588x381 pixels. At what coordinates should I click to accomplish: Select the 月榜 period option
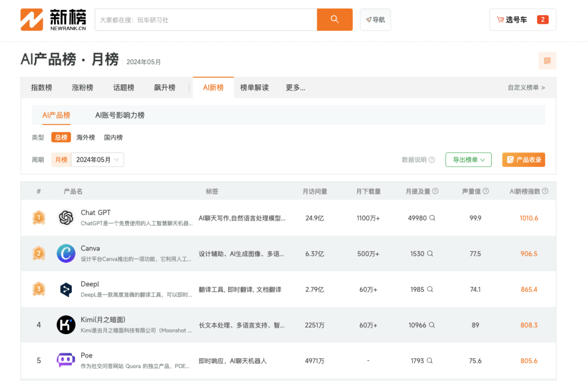61,160
